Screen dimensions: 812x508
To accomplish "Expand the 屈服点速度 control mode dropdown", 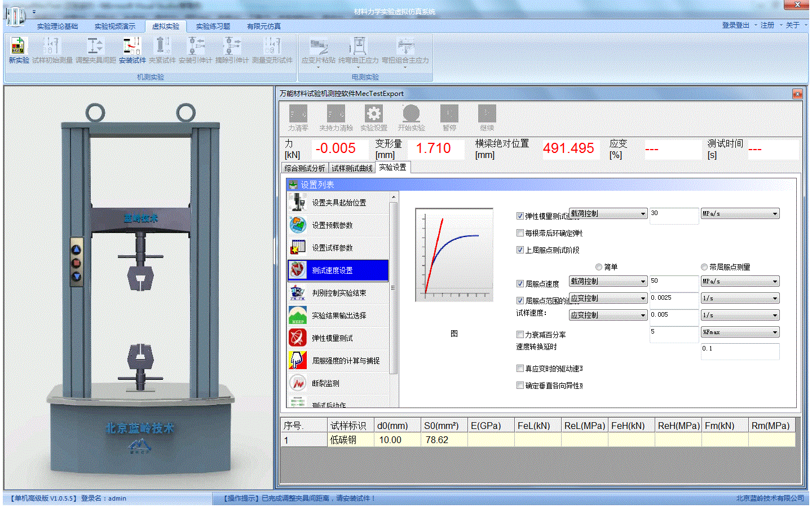I will tap(643, 282).
